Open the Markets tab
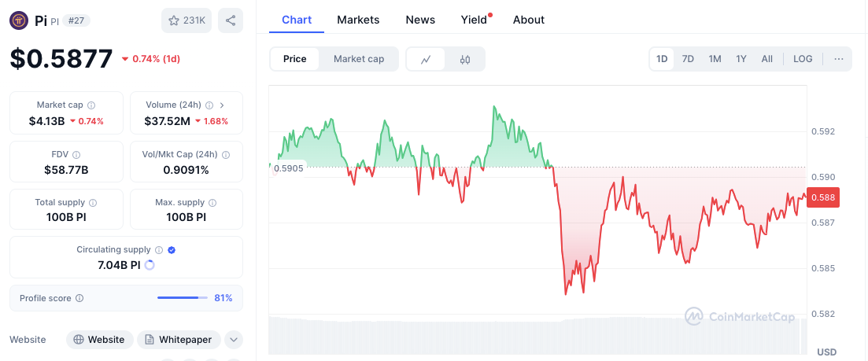The width and height of the screenshot is (868, 361). (x=358, y=20)
